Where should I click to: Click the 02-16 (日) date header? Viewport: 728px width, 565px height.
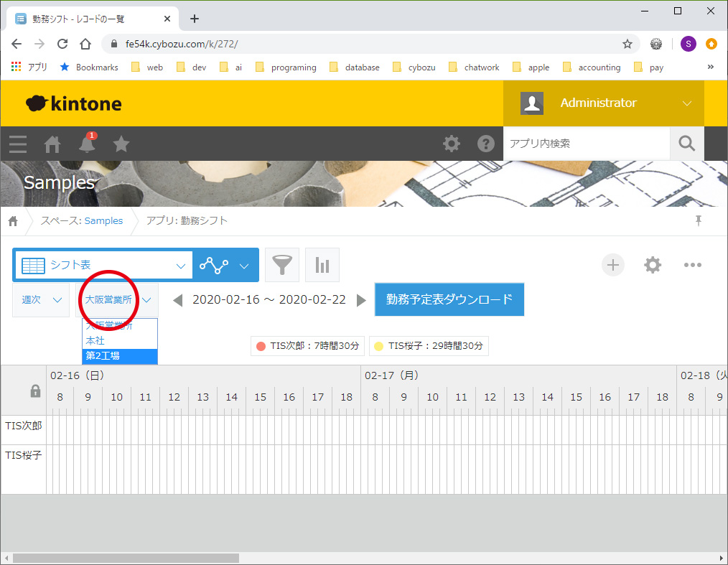(77, 375)
